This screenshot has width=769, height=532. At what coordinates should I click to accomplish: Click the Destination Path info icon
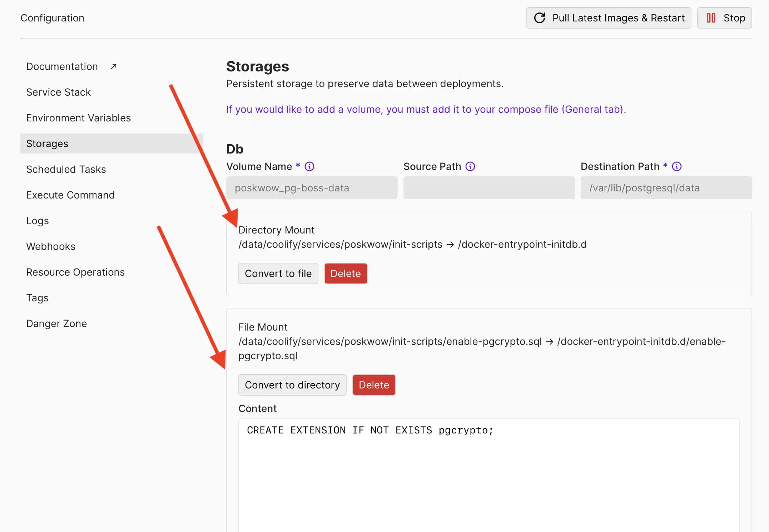point(676,166)
